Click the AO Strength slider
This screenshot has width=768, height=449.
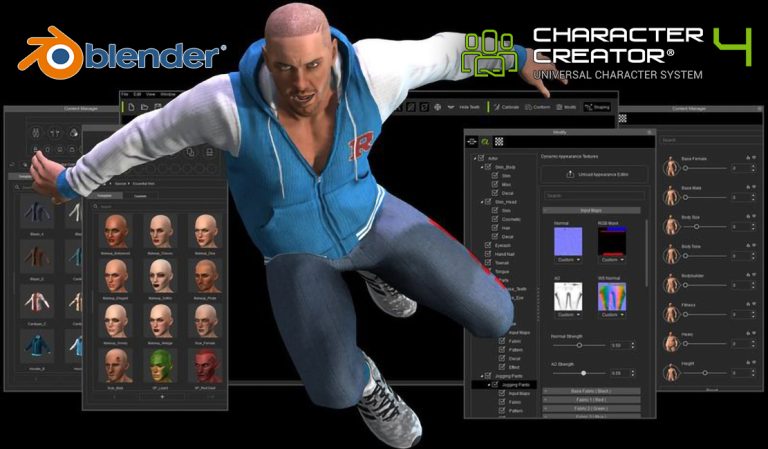579,373
